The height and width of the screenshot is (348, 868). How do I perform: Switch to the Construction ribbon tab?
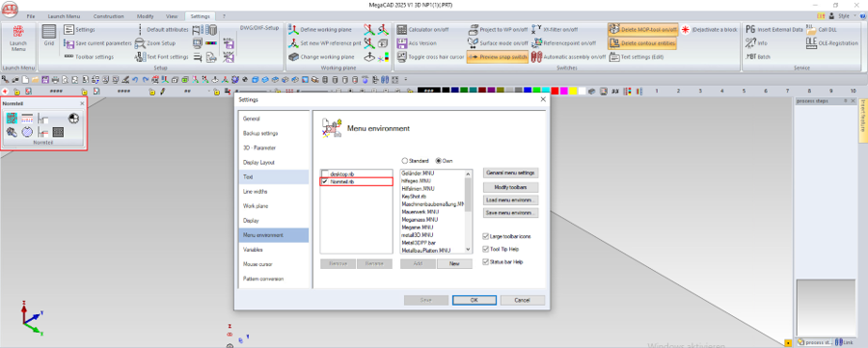click(108, 16)
